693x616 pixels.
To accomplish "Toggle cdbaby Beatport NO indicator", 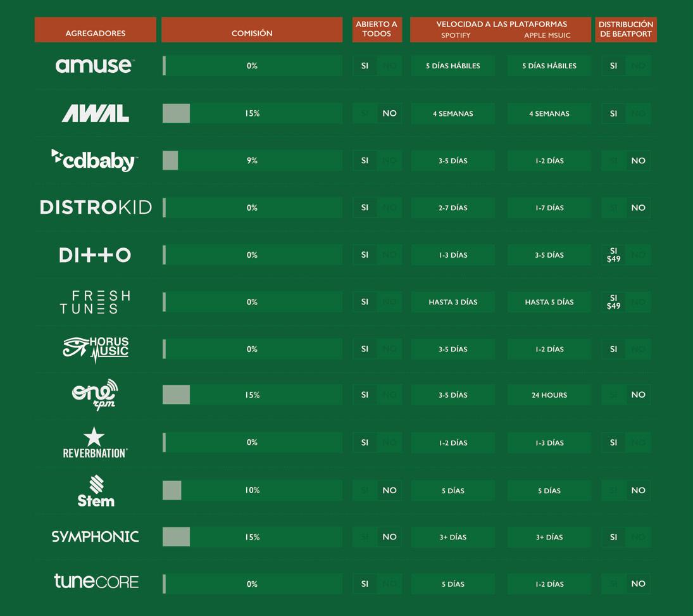I will pyautogui.click(x=638, y=161).
